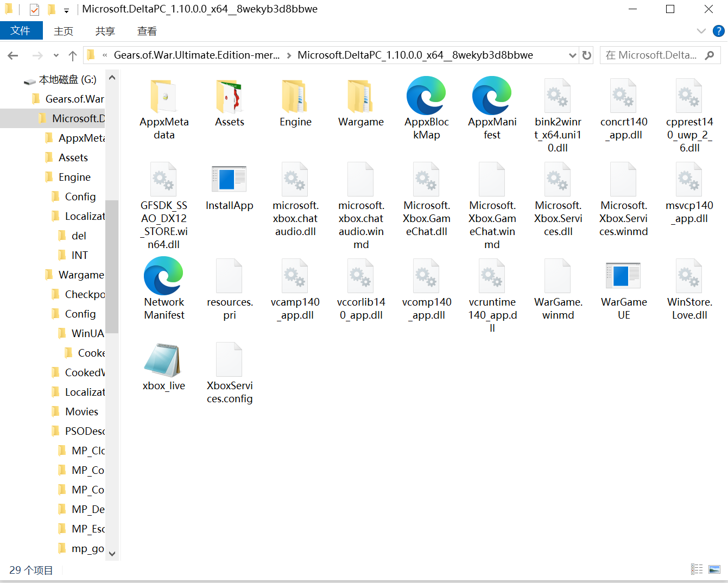Click the help question mark icon
Viewport: 728px width, 583px height.
coord(718,31)
